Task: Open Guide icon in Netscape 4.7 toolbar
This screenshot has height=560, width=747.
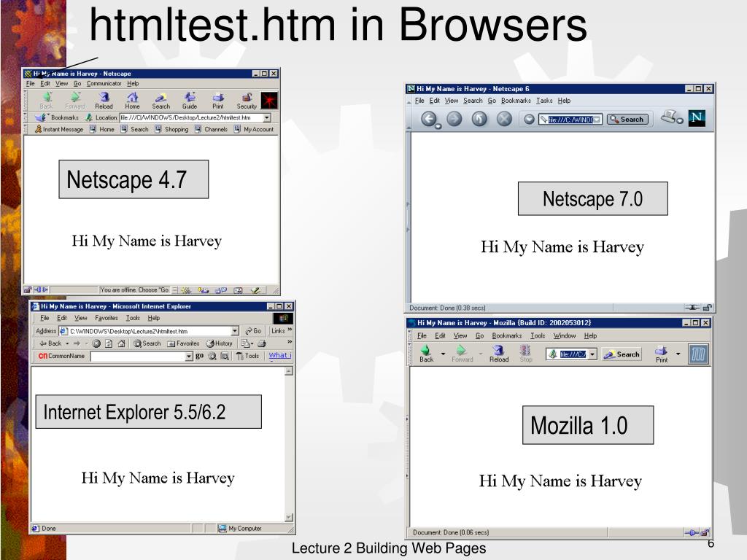Action: pos(190,101)
